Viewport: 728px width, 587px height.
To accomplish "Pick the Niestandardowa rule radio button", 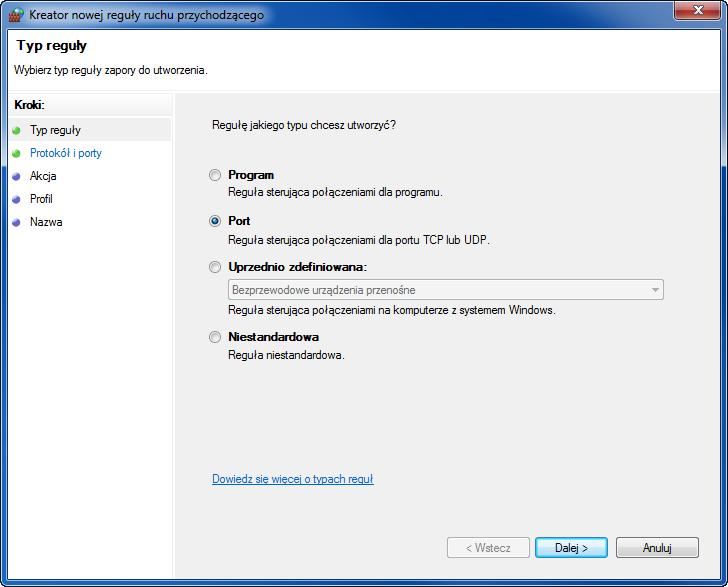I will pos(214,337).
